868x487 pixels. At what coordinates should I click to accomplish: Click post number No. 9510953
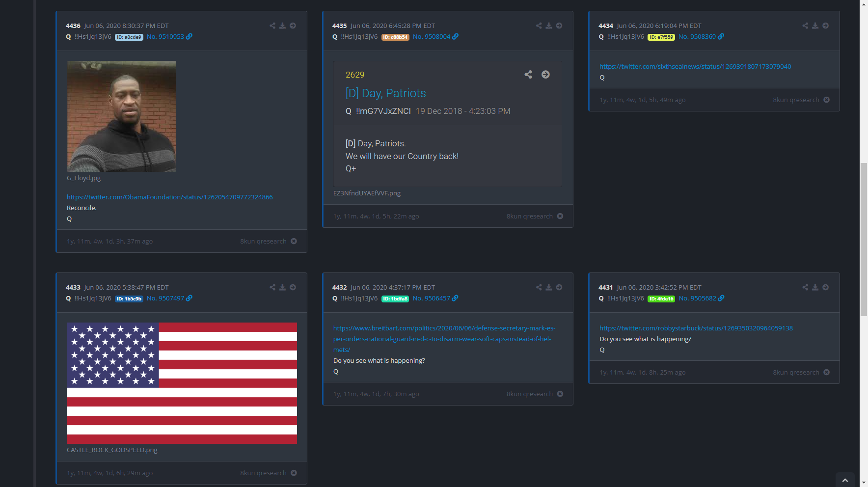(x=165, y=37)
